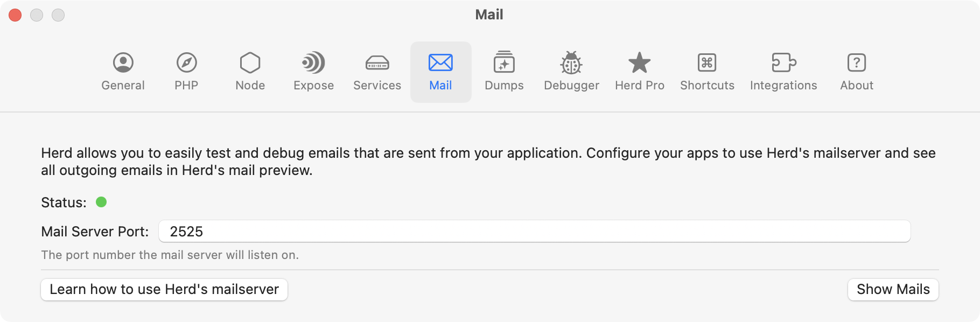Click inside the Mail Server Port field
980x322 pixels.
tap(485, 231)
